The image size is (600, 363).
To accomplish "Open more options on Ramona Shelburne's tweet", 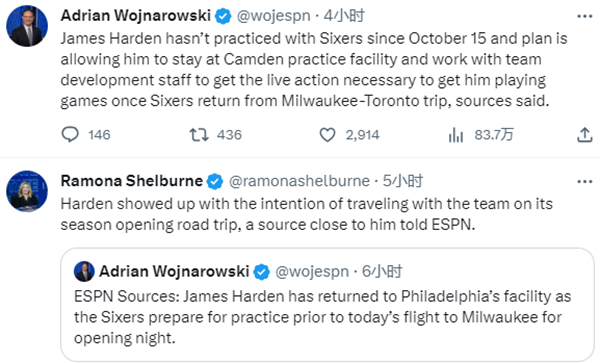I will [585, 181].
